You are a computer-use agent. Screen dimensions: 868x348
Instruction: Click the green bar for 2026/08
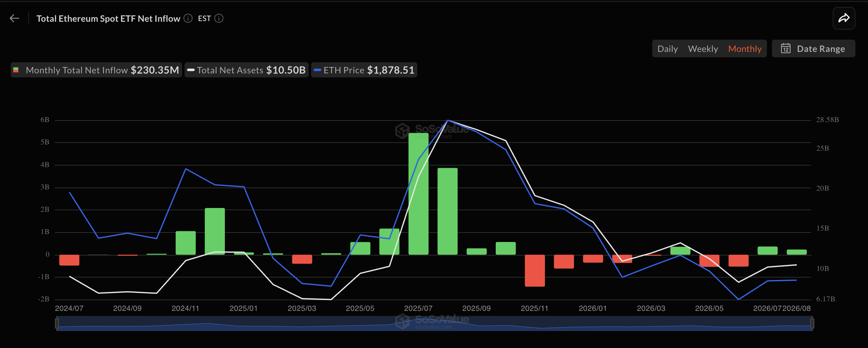(x=797, y=252)
